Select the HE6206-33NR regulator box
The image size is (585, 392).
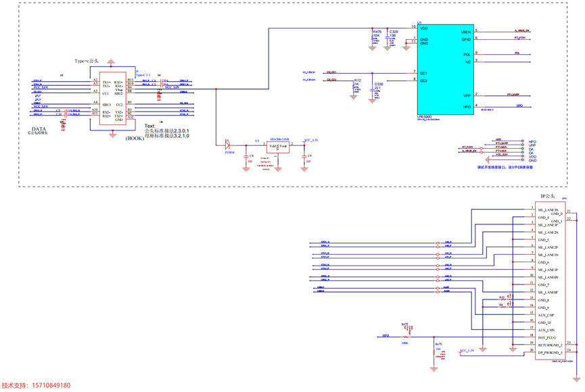(x=278, y=147)
